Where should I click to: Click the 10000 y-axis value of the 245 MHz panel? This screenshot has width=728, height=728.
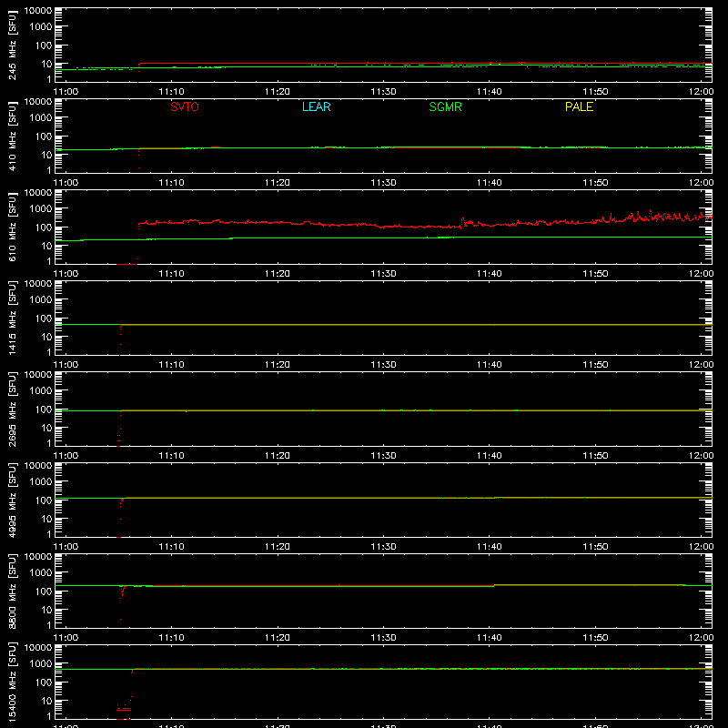(38, 11)
